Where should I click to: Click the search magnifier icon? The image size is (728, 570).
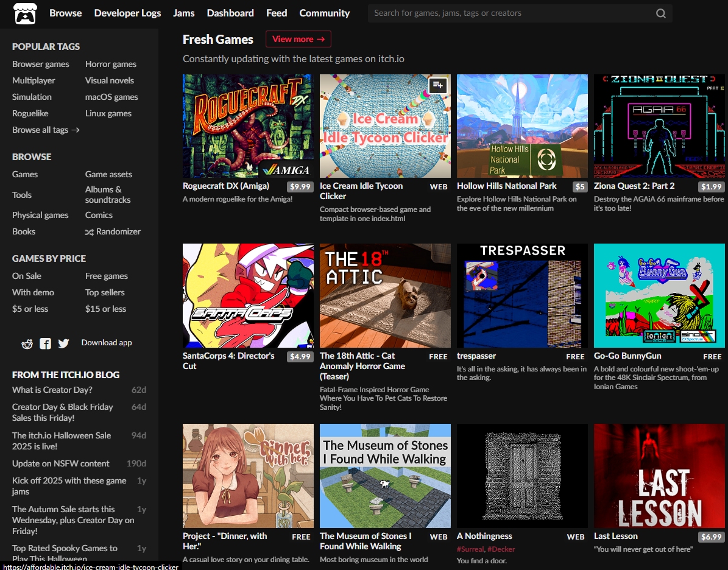pyautogui.click(x=661, y=13)
